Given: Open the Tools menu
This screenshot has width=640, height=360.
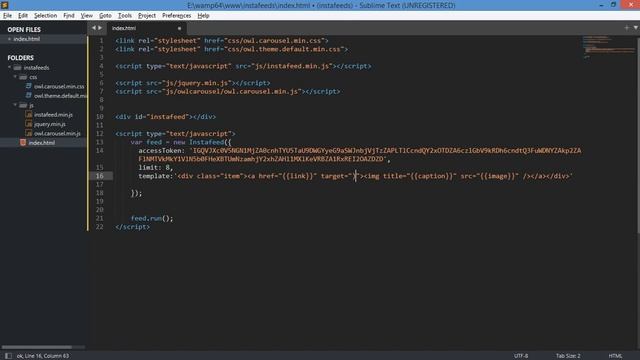Looking at the screenshot, I should 125,16.
